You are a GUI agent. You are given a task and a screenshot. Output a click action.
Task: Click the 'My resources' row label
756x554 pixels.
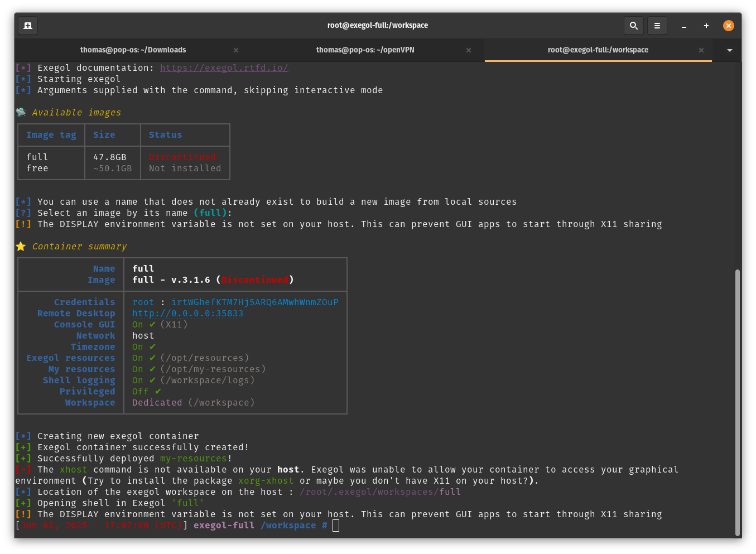coord(82,369)
